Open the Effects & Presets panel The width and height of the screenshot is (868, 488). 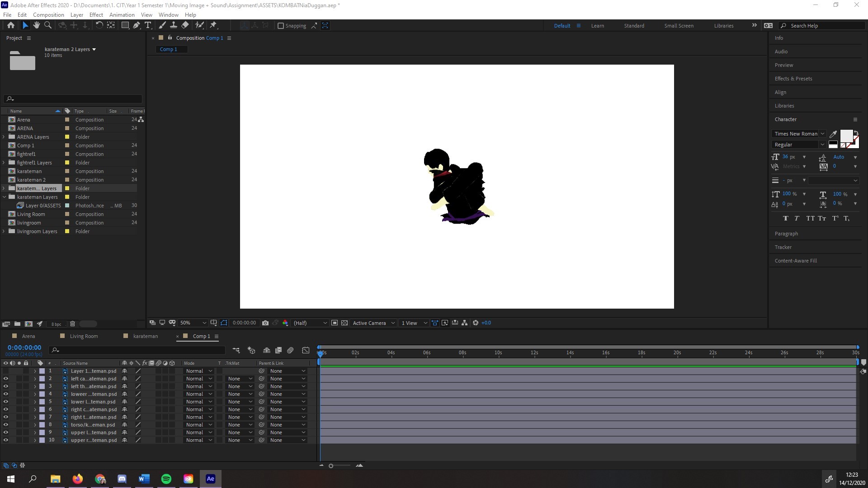pos(793,79)
